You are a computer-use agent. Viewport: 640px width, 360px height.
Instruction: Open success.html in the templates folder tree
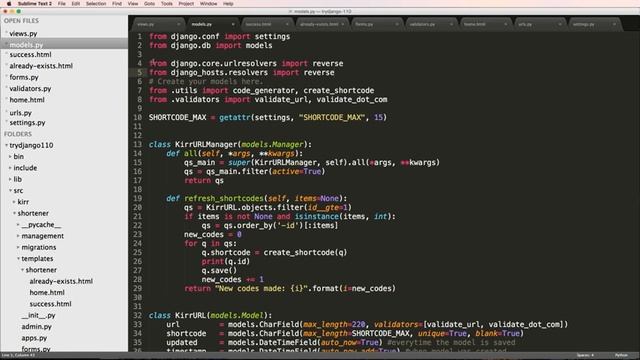[x=50, y=304]
